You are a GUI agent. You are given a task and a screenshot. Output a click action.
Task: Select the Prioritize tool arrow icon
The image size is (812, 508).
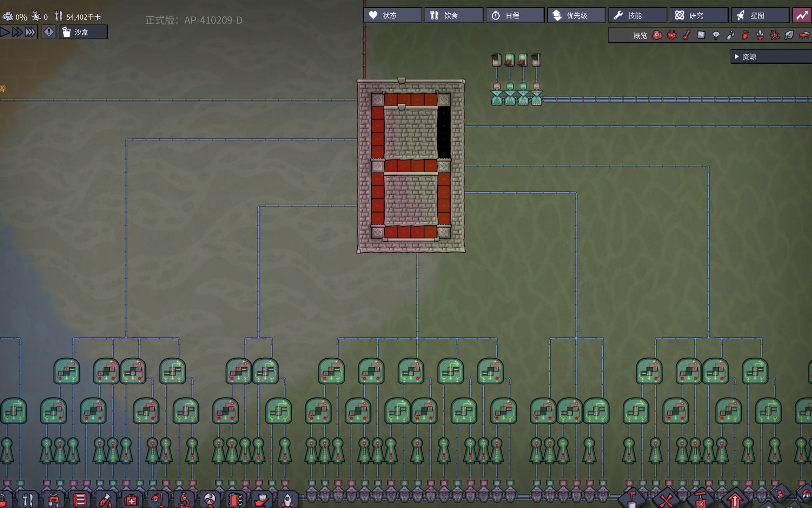[x=735, y=500]
